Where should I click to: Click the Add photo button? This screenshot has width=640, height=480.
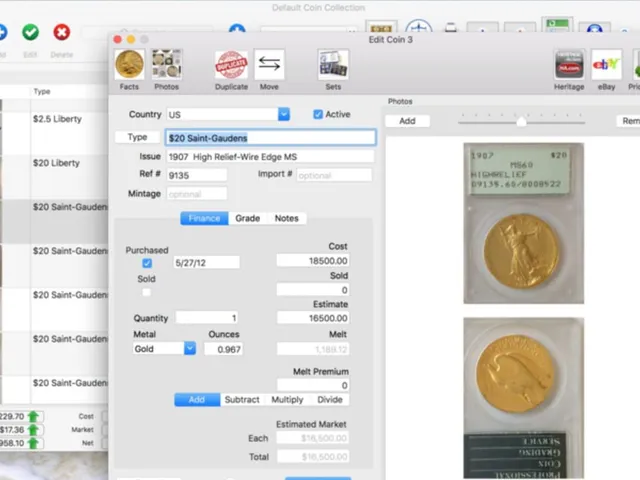tap(407, 121)
